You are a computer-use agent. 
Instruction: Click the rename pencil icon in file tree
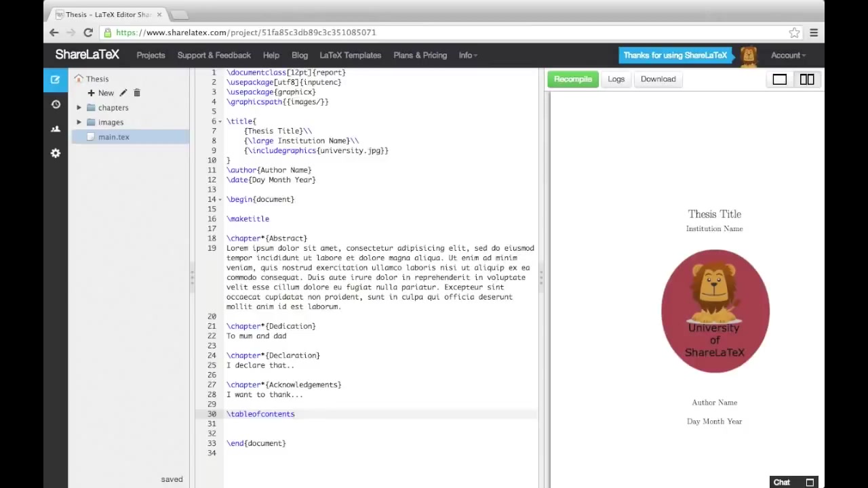click(x=123, y=93)
